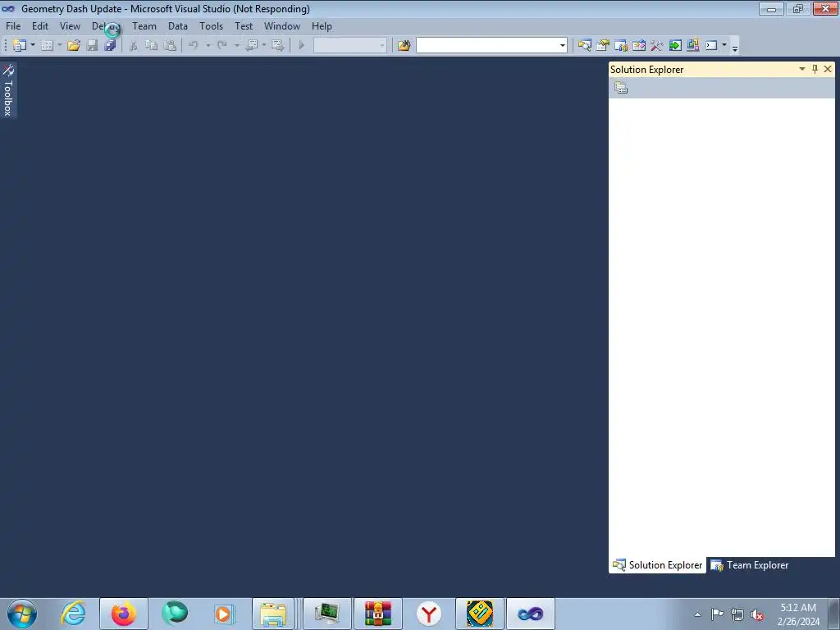The height and width of the screenshot is (630, 840).
Task: Switch to the Solution Explorer bottom tab
Action: (658, 565)
